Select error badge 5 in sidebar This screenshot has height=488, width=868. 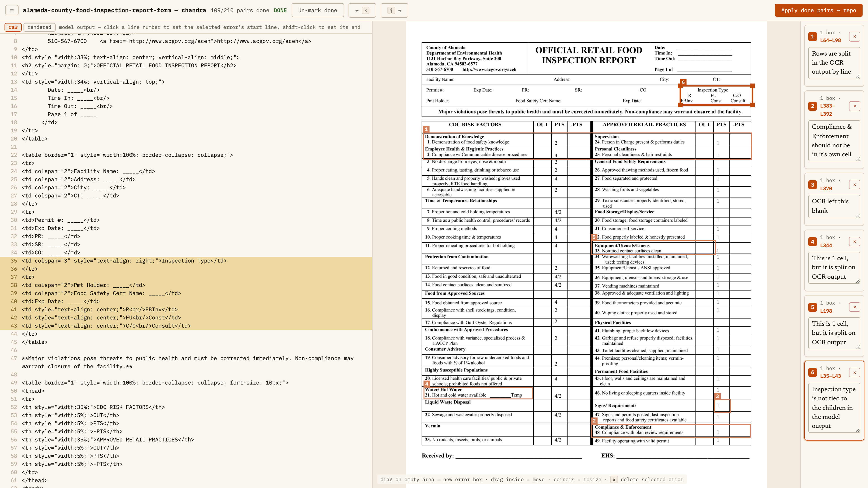click(812, 307)
